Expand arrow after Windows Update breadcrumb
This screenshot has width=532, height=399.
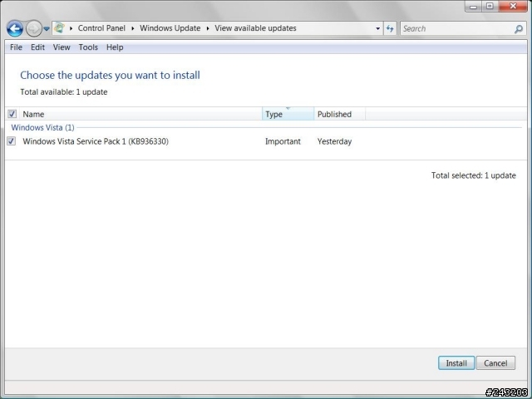point(208,28)
